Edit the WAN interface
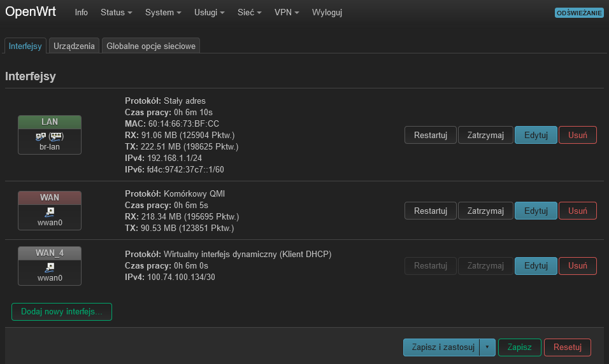 point(536,211)
